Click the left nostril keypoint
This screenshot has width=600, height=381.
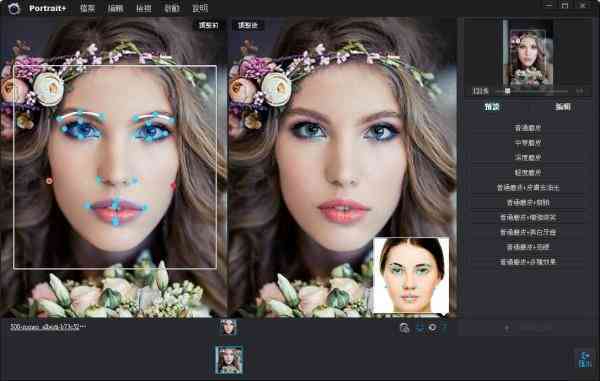[x=99, y=179]
